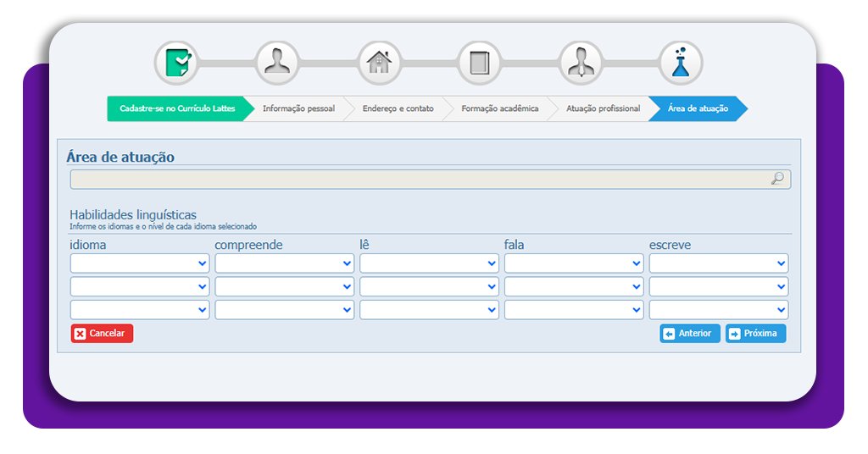Click the green checklist registration step icon

click(x=176, y=63)
